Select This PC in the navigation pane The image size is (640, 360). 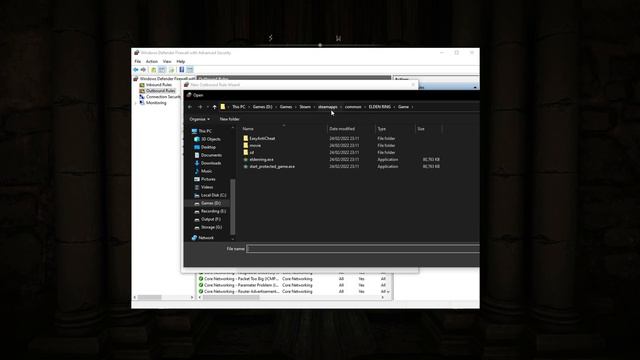coord(205,131)
